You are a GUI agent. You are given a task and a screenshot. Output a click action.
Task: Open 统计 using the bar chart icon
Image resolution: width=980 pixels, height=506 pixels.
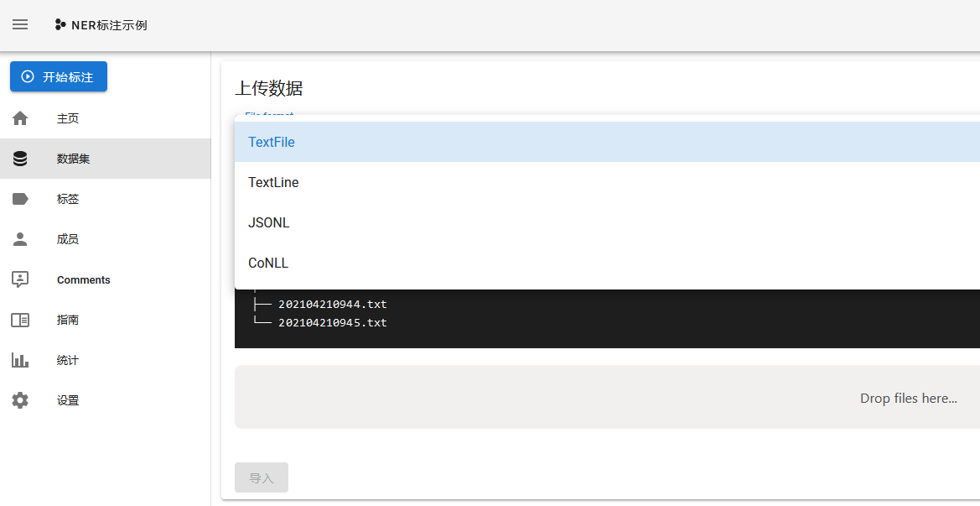click(x=19, y=359)
